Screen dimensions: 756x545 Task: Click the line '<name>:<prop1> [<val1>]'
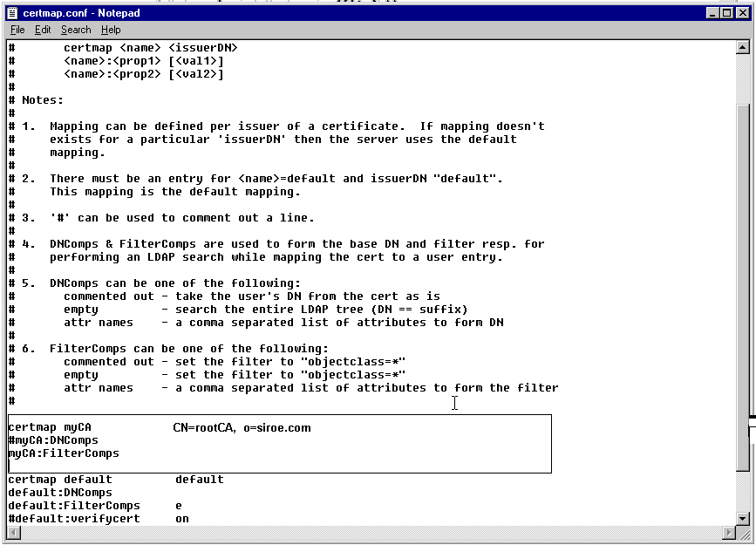(144, 61)
